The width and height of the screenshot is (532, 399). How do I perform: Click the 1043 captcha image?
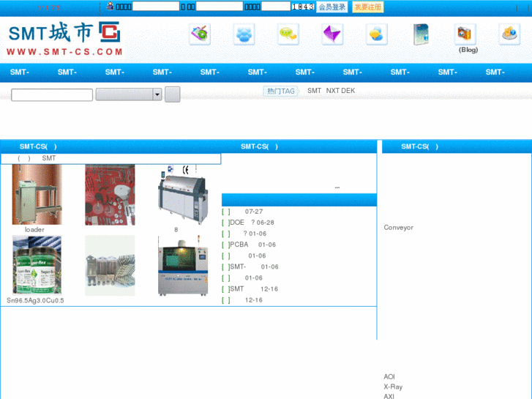[x=303, y=7]
